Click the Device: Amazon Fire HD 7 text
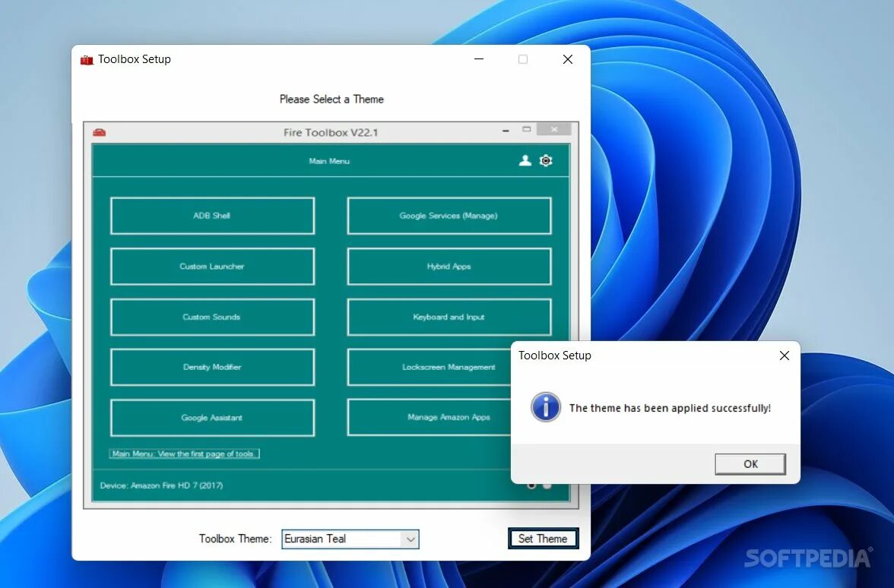Viewport: 894px width, 588px height. click(161, 485)
